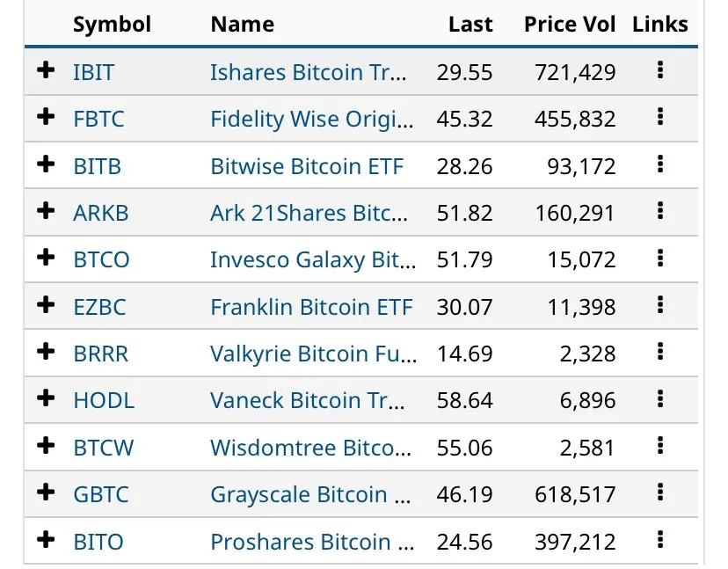Image resolution: width=728 pixels, height=569 pixels.
Task: Open the Links menu for HODL
Action: 660,400
